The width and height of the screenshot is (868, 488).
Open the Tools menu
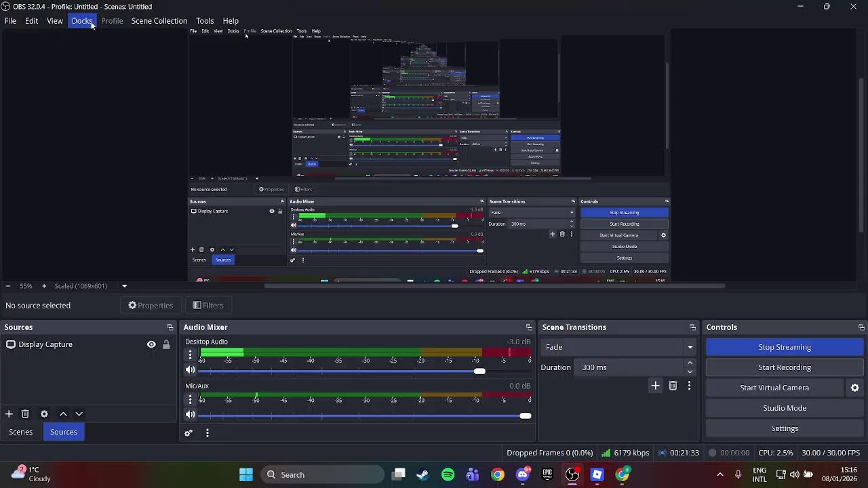205,21
